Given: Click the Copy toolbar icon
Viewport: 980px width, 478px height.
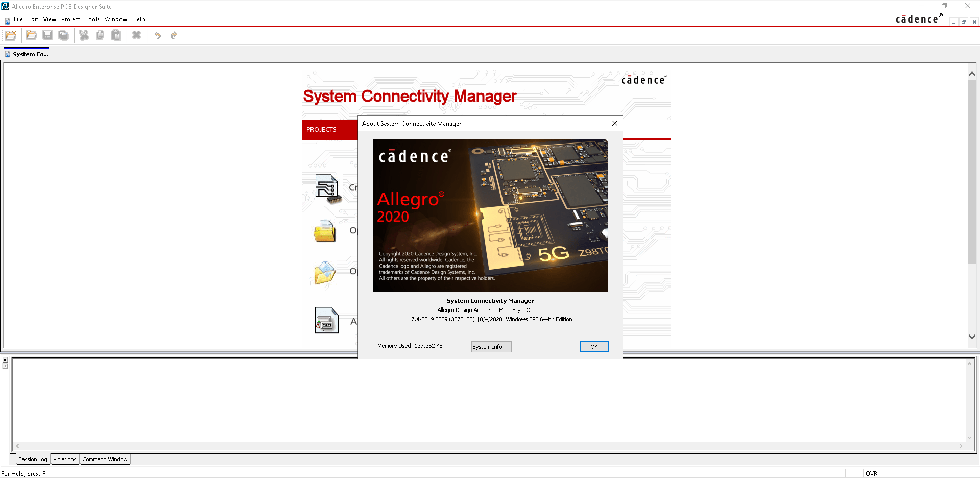Looking at the screenshot, I should tap(100, 35).
